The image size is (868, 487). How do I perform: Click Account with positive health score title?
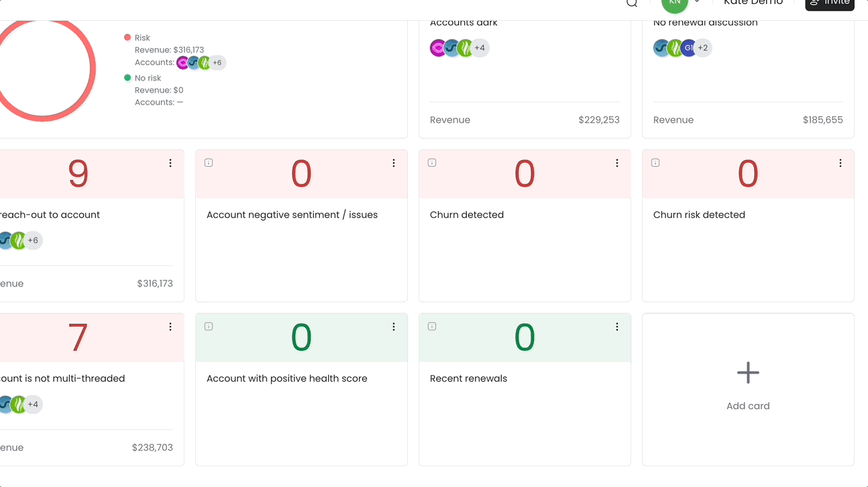pyautogui.click(x=287, y=378)
